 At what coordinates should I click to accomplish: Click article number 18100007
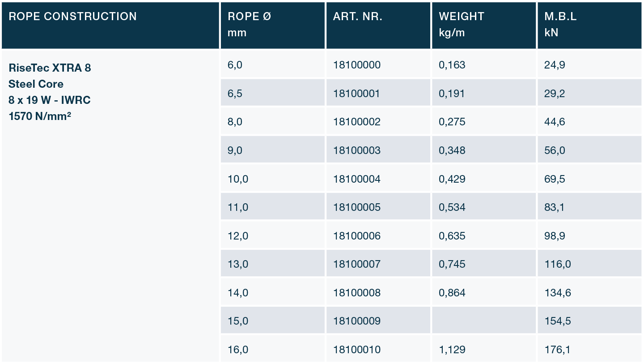357,264
